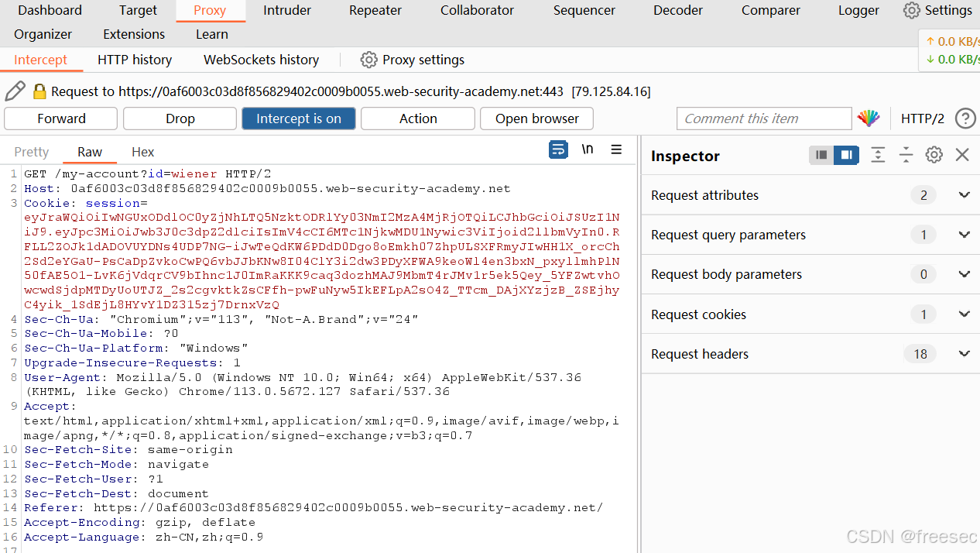Close the Inspector panel

click(x=962, y=155)
